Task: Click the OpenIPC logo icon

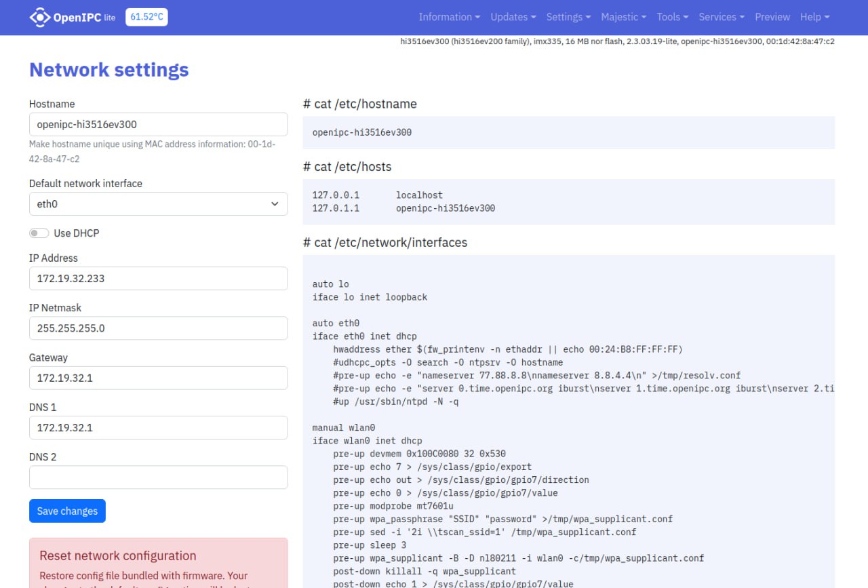Action: click(40, 17)
